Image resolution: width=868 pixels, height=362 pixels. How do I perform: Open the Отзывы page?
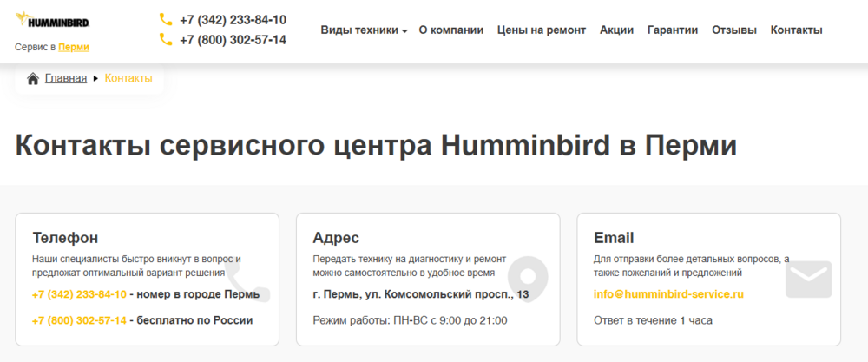734,30
